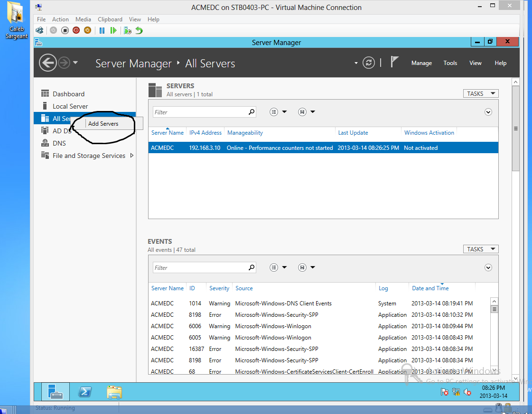
Task: Open File Explorer from VM taskbar
Action: point(114,392)
